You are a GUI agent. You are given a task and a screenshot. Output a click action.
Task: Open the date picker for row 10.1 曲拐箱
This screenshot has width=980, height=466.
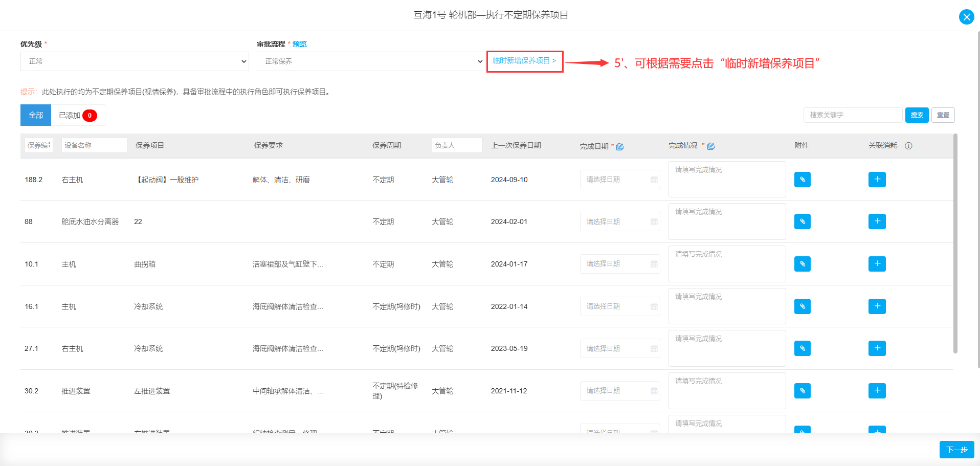point(620,264)
